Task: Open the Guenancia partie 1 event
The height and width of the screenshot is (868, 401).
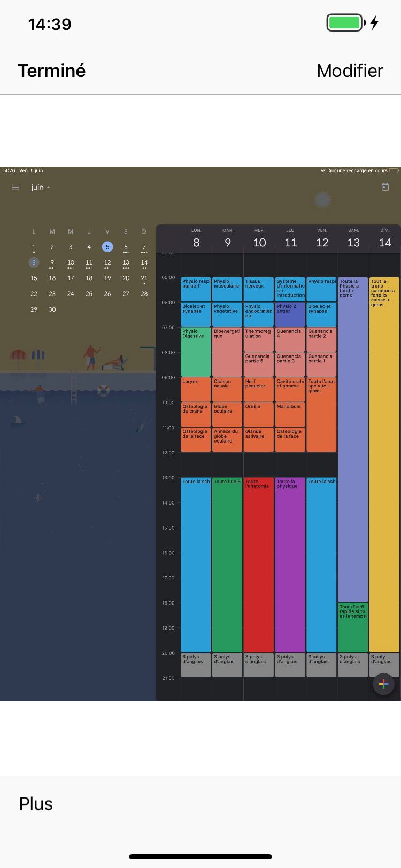Action: 322,365
